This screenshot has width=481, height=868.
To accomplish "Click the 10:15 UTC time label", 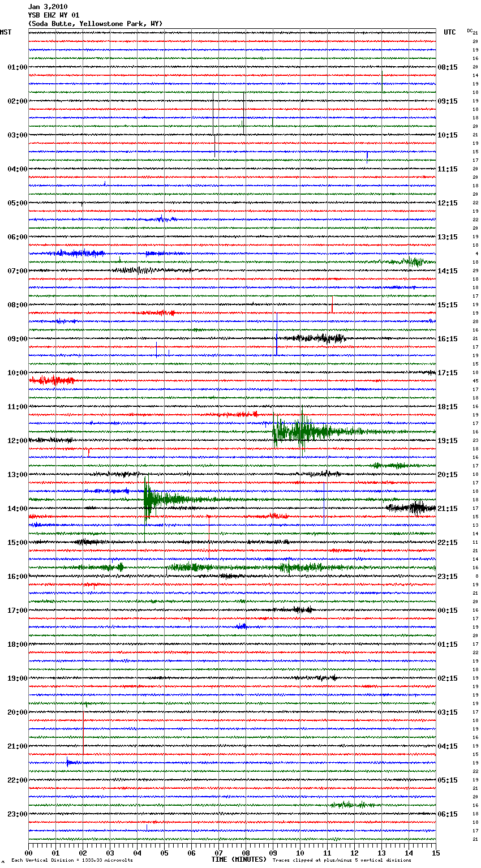I will pos(448,135).
